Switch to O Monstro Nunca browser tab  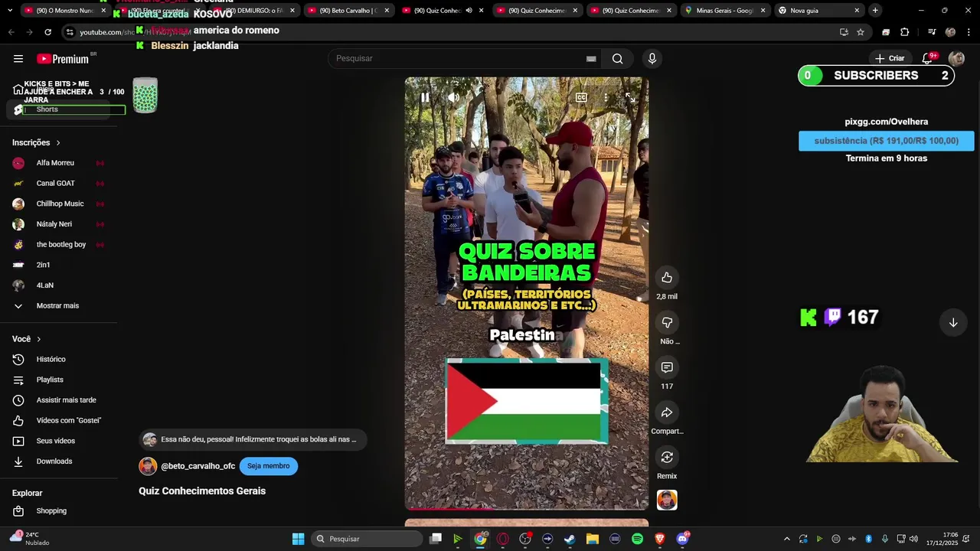point(66,11)
